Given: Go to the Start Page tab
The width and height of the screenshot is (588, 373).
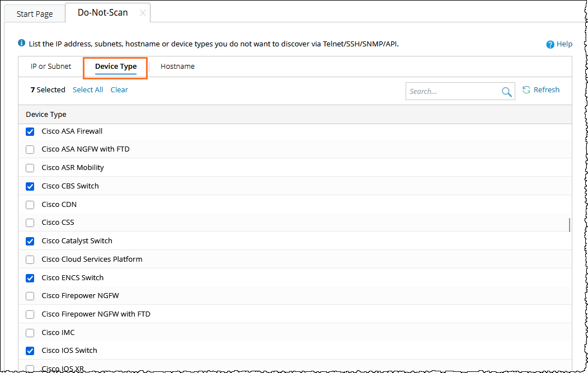Looking at the screenshot, I should point(35,14).
